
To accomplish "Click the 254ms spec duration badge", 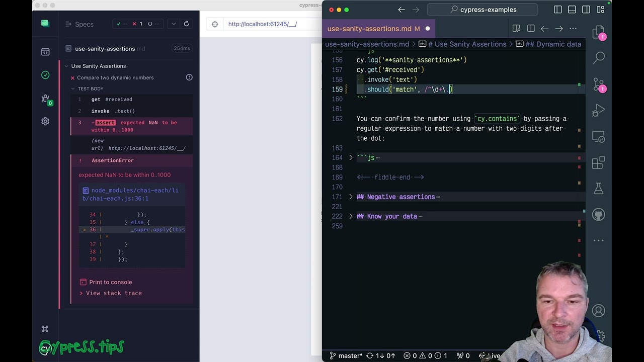I will coord(182,48).
